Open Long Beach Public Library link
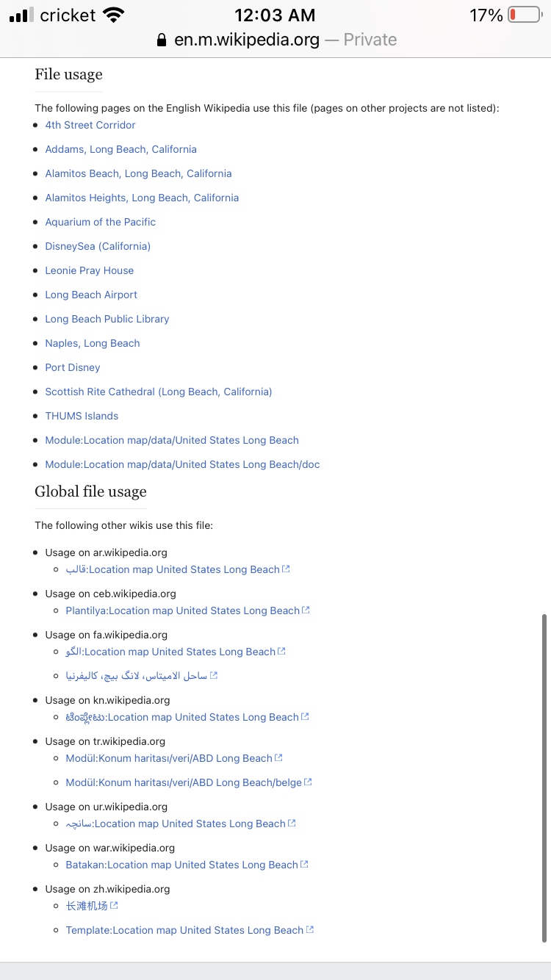The height and width of the screenshot is (980, 551). (107, 319)
